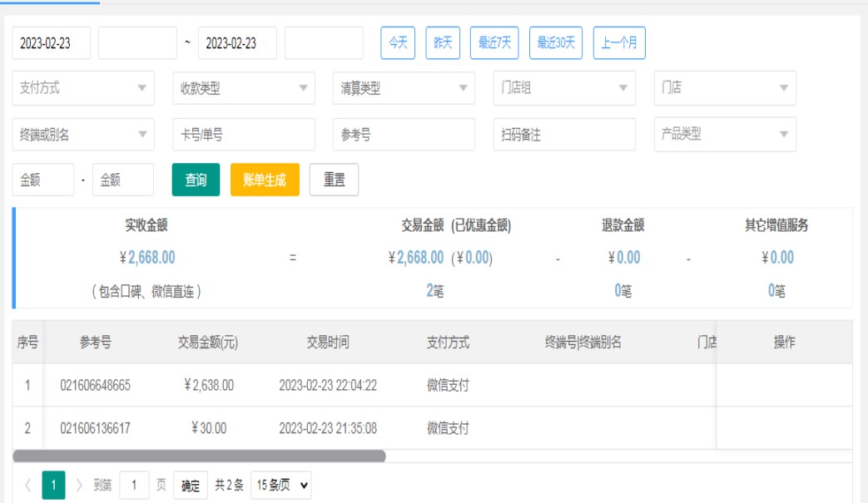Click the 确定 page jump button
868x503 pixels.
pyautogui.click(x=191, y=486)
